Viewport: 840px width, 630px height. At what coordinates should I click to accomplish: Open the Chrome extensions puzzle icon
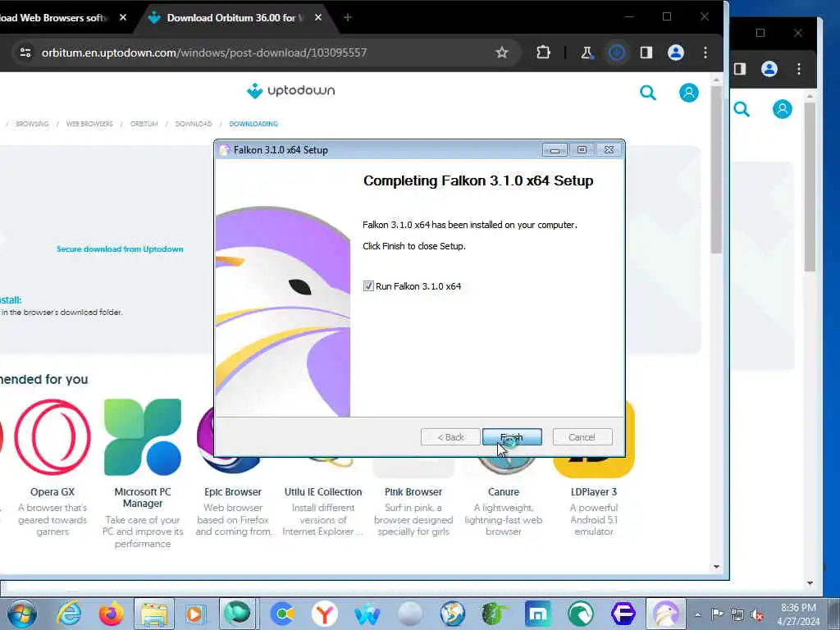[x=543, y=52]
